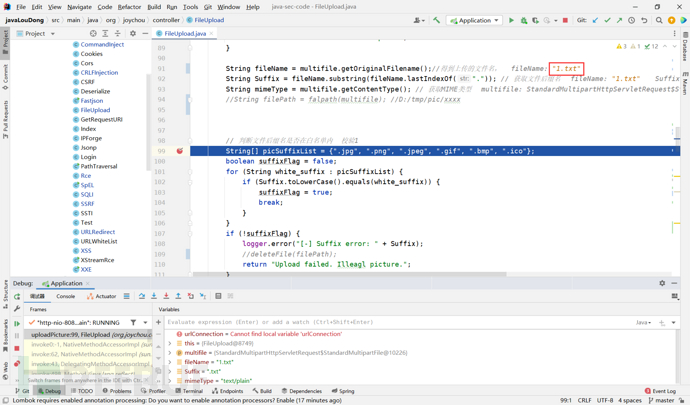Stop the running application with red square
The image size is (690, 405).
click(565, 20)
